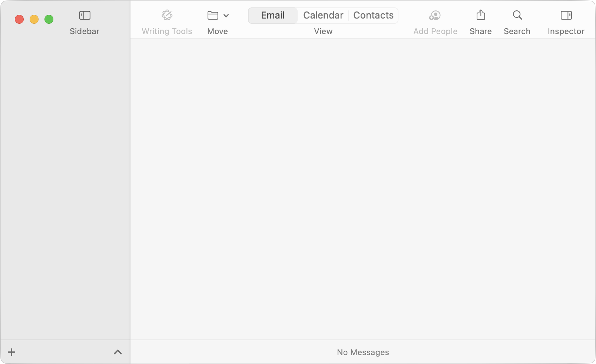Click the Share text label

click(x=481, y=31)
